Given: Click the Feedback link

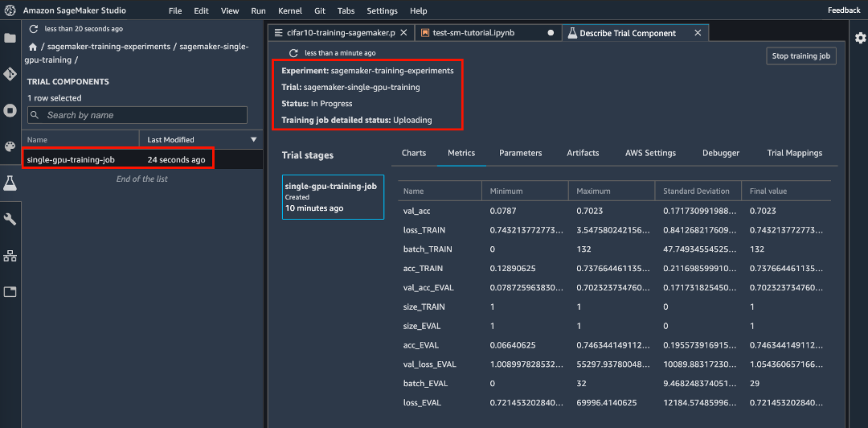Looking at the screenshot, I should pyautogui.click(x=844, y=10).
